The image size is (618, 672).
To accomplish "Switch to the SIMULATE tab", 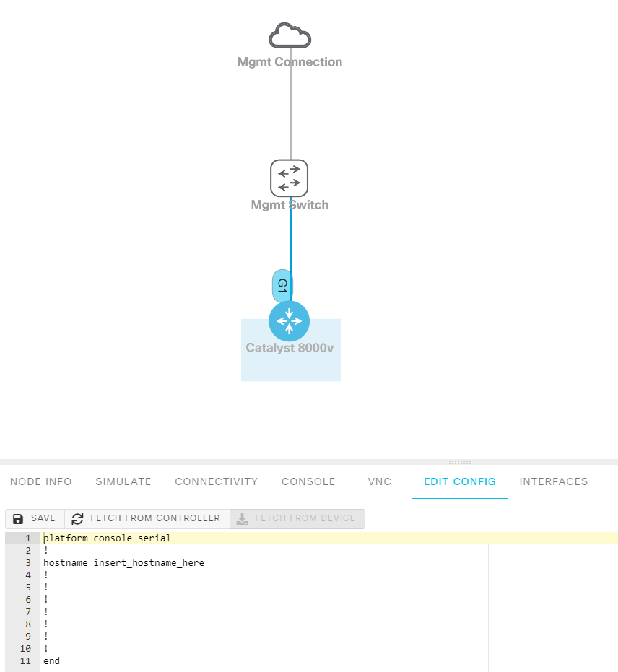I will (x=123, y=481).
